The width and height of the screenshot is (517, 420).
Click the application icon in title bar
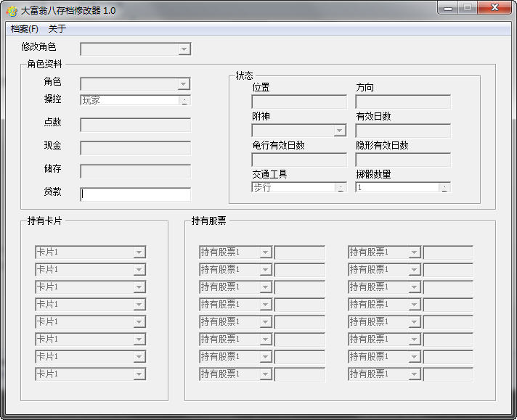pyautogui.click(x=12, y=11)
